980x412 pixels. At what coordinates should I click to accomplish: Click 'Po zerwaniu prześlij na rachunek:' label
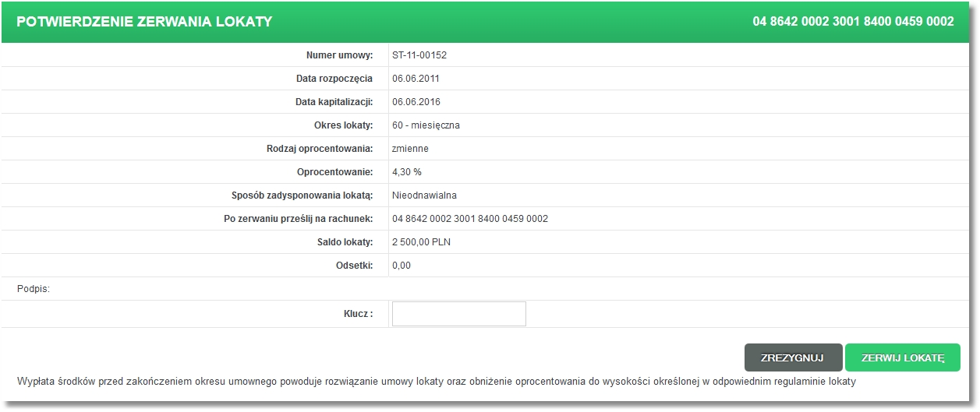[299, 219]
